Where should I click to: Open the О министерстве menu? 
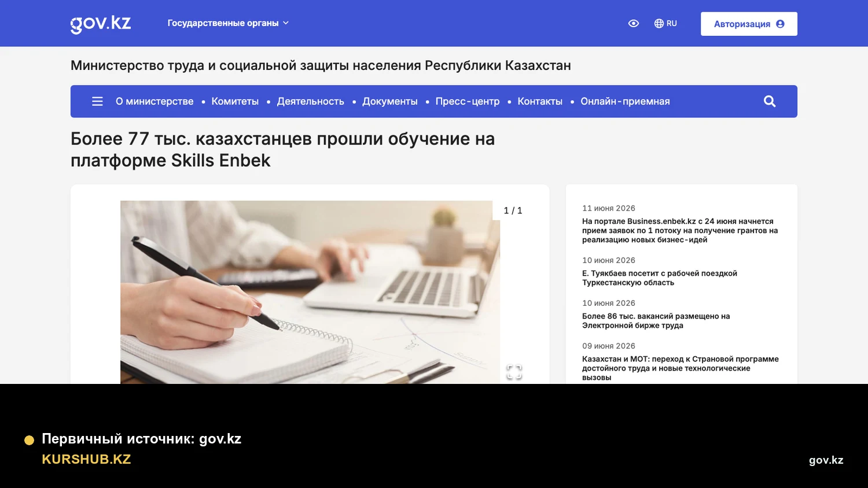click(155, 101)
